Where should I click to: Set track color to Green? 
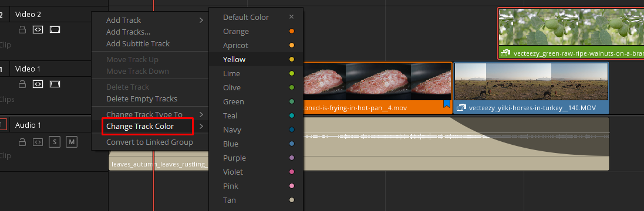[257, 101]
